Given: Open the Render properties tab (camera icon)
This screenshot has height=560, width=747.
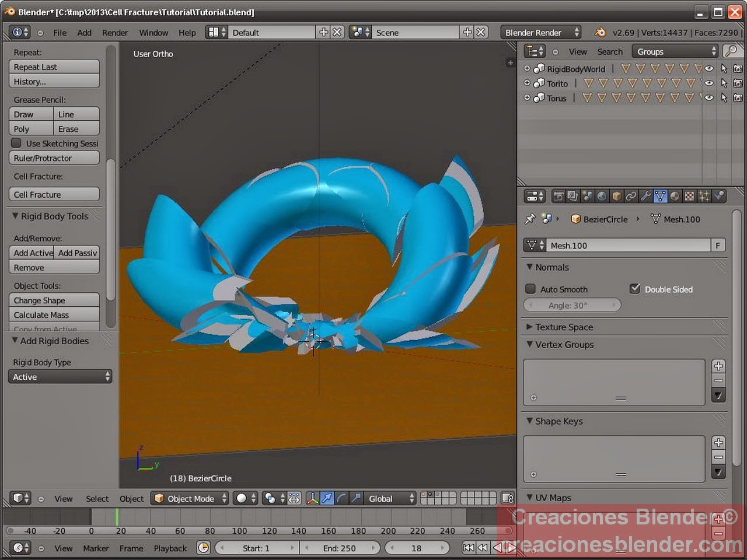Looking at the screenshot, I should point(558,196).
